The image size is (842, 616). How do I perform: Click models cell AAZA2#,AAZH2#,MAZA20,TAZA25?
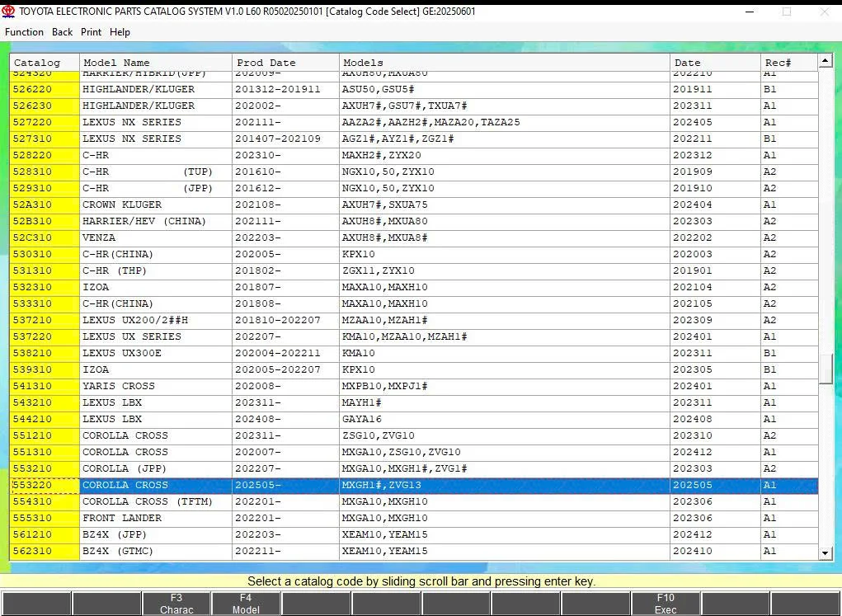pos(430,122)
